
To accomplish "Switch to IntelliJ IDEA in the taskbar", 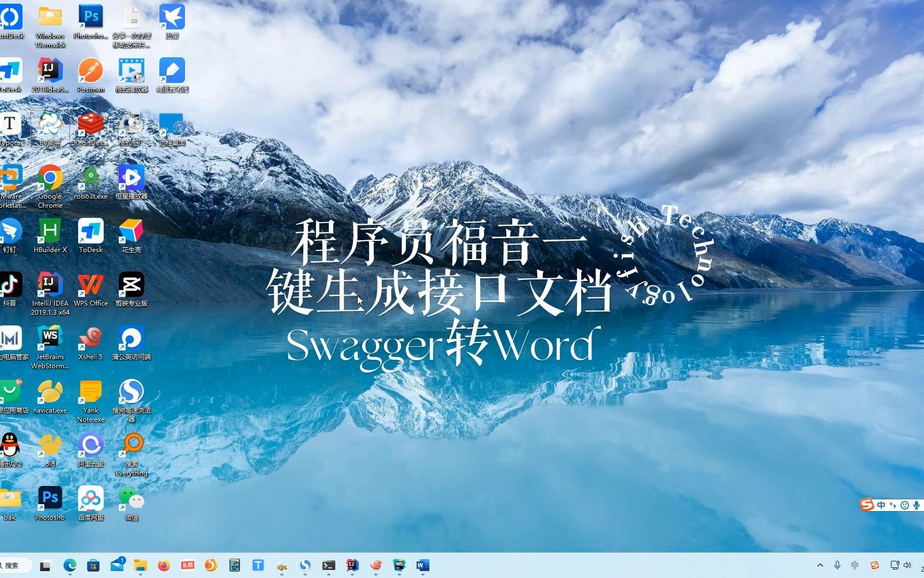I will pyautogui.click(x=352, y=565).
